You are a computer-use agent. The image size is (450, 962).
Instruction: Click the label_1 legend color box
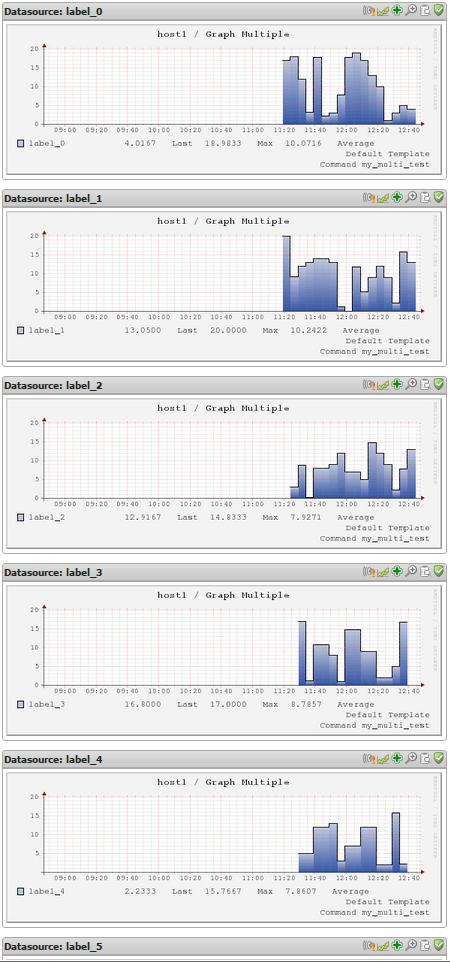(21, 330)
